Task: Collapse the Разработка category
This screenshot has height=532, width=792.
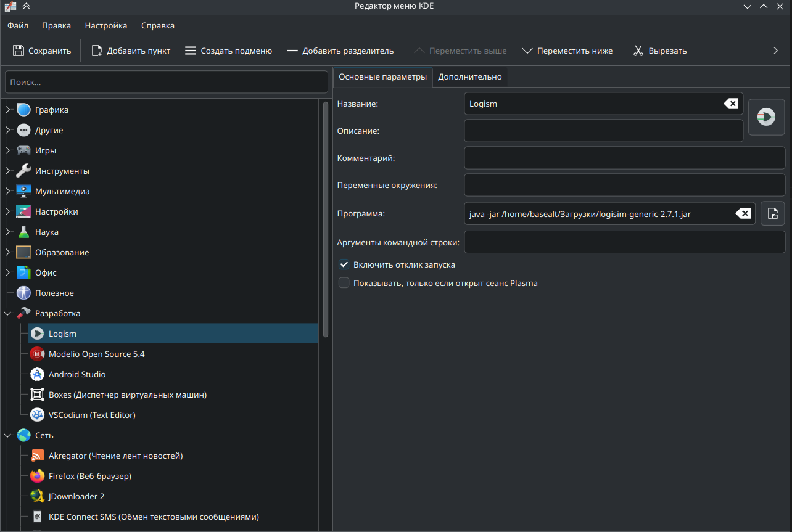Action: [8, 313]
